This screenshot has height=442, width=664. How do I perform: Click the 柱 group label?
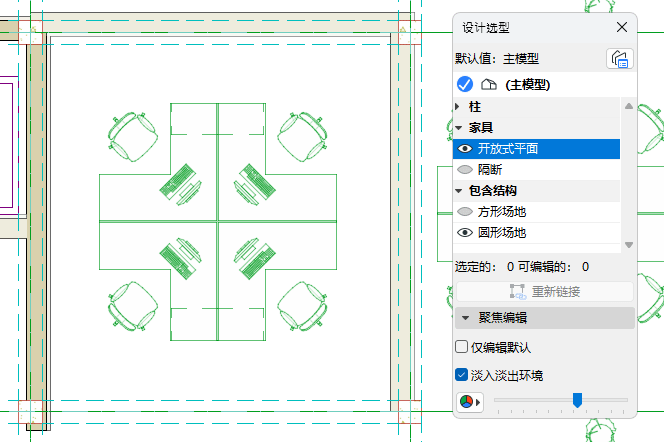pyautogui.click(x=475, y=107)
